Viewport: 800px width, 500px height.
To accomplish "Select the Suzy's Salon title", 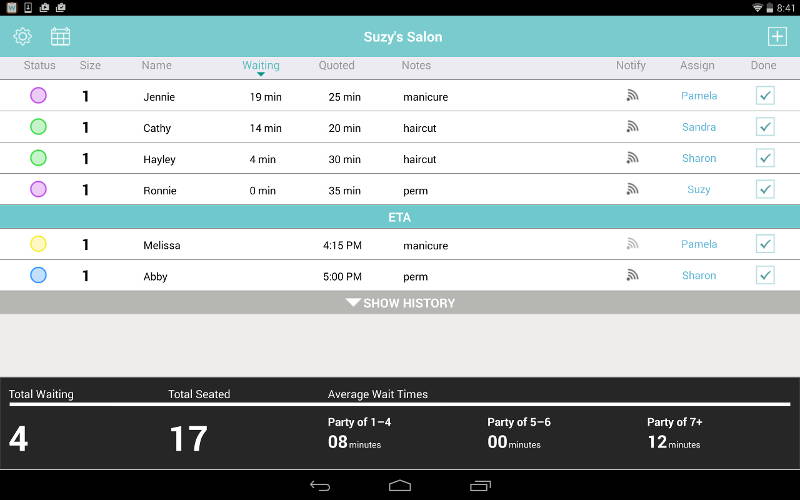I will (403, 37).
